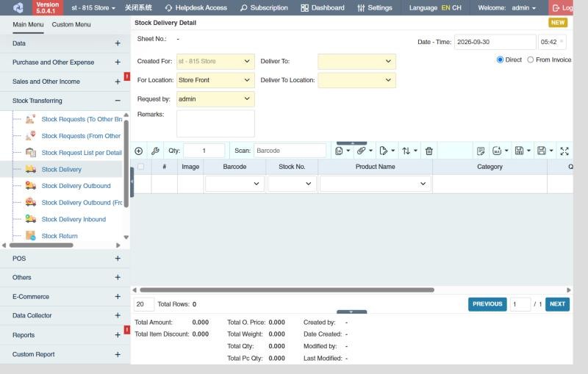
Task: Switch to the Custom Menu tab
Action: 71,25
